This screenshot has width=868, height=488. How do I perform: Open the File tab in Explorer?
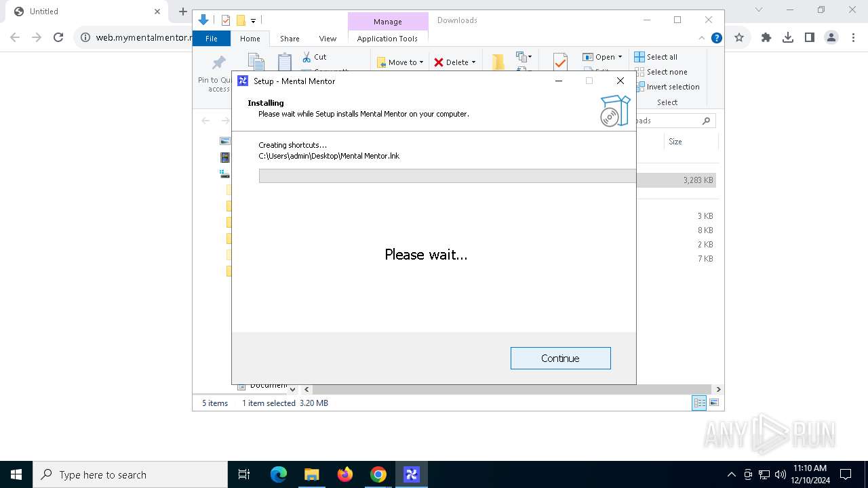click(x=212, y=39)
